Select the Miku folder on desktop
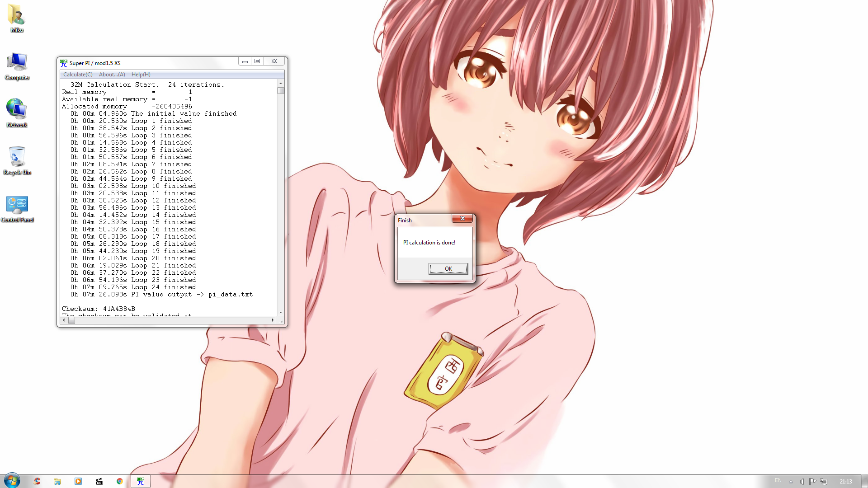This screenshot has width=868, height=488. click(17, 18)
